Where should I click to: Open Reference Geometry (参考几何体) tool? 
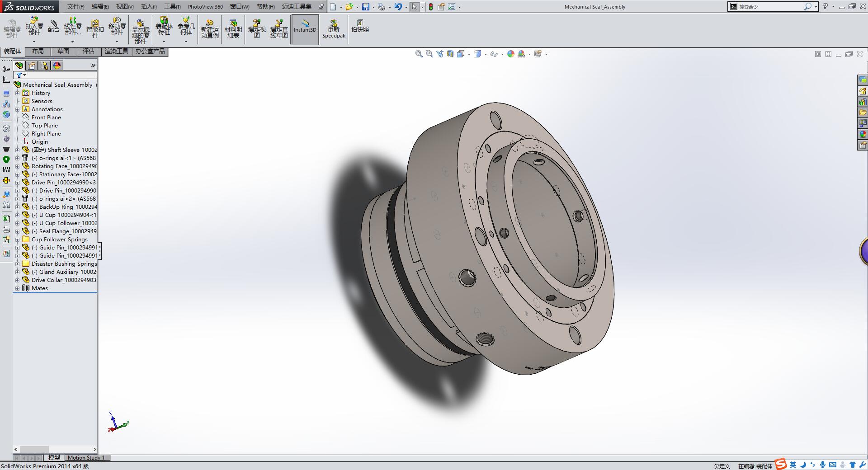point(186,27)
